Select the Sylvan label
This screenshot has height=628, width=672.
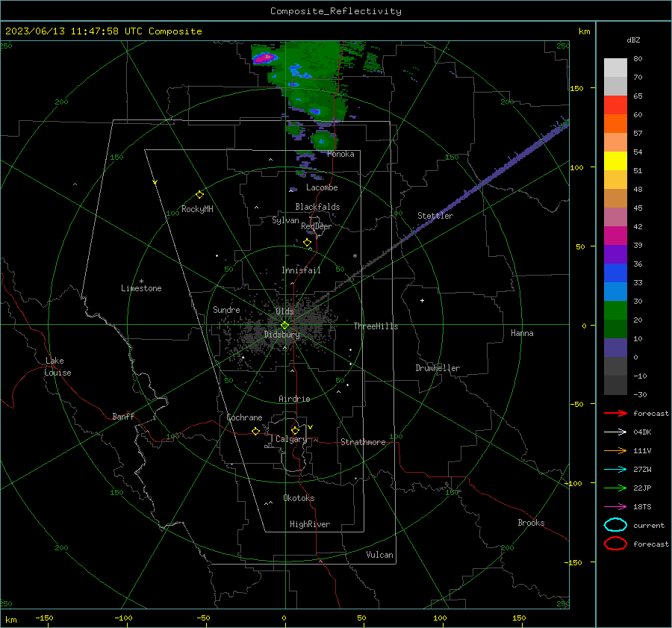285,220
